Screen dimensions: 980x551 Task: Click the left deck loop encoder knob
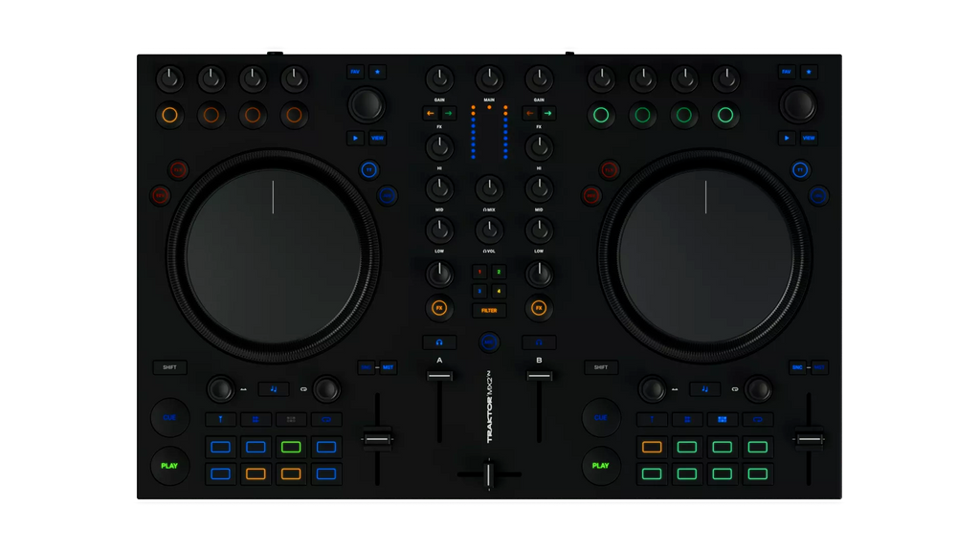click(326, 389)
